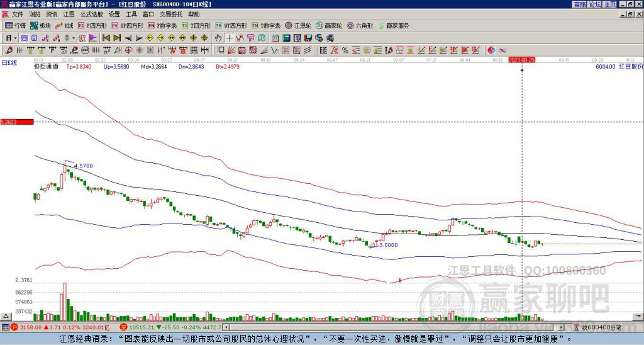Switch to K线 chart view

(x=65, y=25)
